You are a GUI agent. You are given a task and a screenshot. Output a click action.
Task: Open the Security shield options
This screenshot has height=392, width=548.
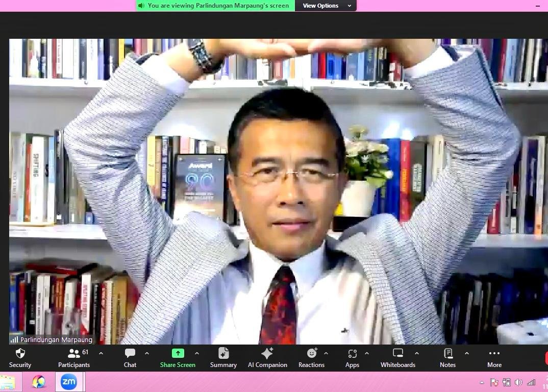click(x=20, y=357)
